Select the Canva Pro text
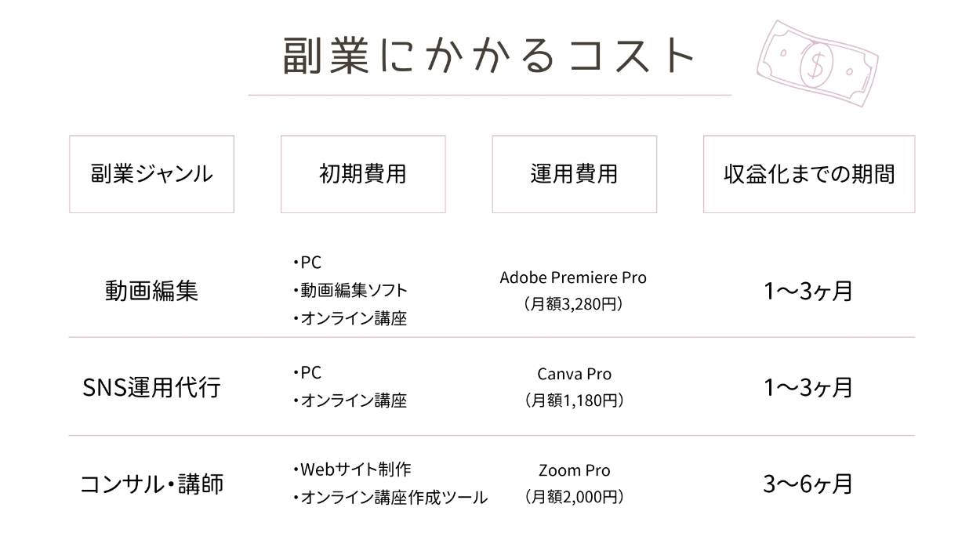980x551 pixels. pos(574,374)
